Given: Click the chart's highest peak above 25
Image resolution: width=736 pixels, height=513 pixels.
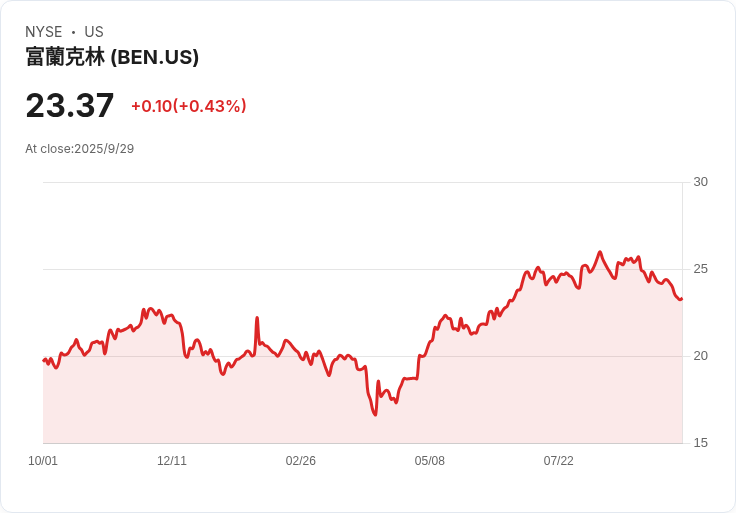Looking at the screenshot, I should (x=600, y=253).
